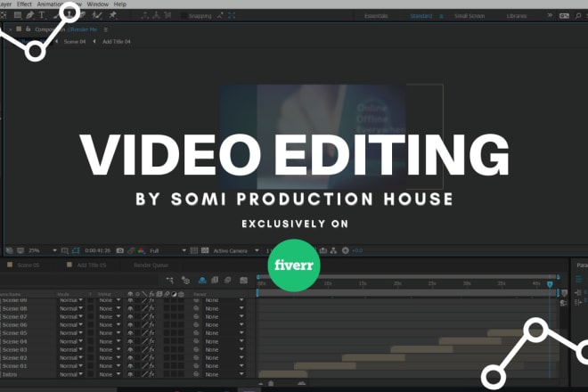
Task: Open the parent None dropdown for Scene 06
Action: click(x=224, y=325)
